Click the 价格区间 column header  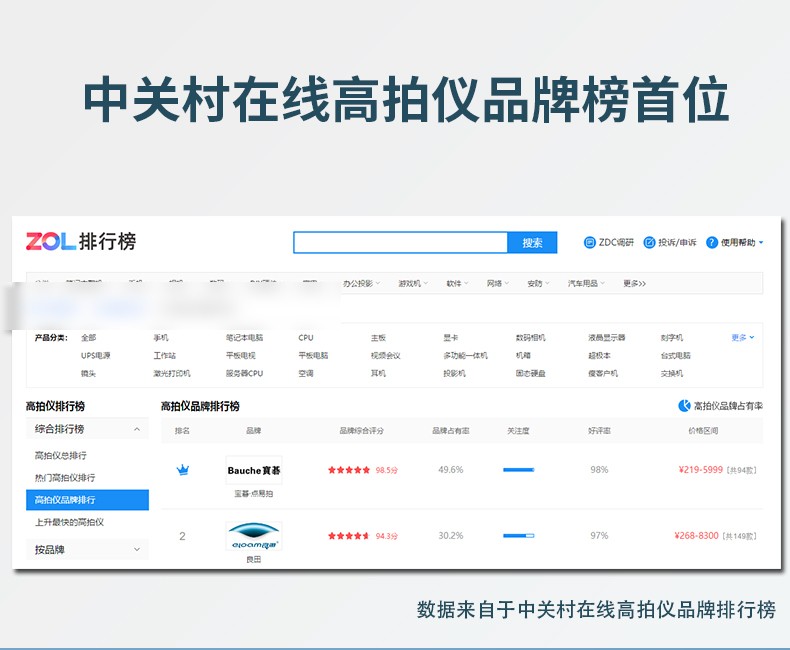(703, 431)
